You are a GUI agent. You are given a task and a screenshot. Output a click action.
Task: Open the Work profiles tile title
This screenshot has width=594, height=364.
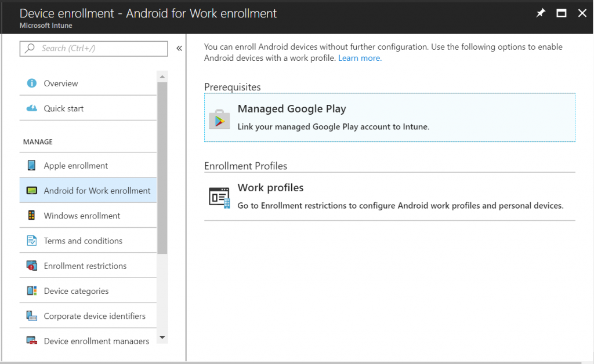coord(270,188)
